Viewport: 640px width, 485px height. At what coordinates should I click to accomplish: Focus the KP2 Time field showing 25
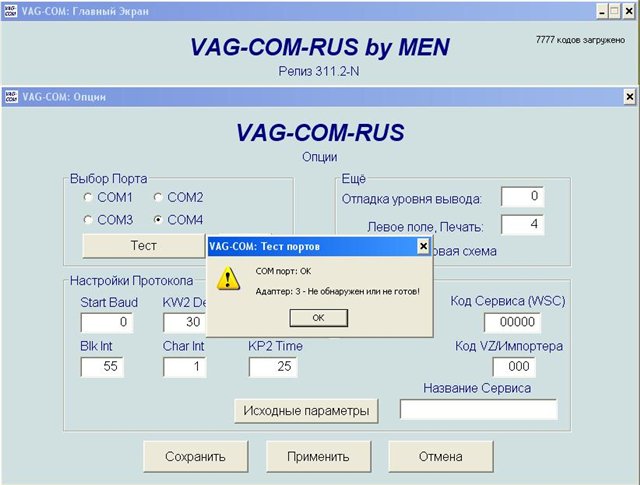coord(273,367)
